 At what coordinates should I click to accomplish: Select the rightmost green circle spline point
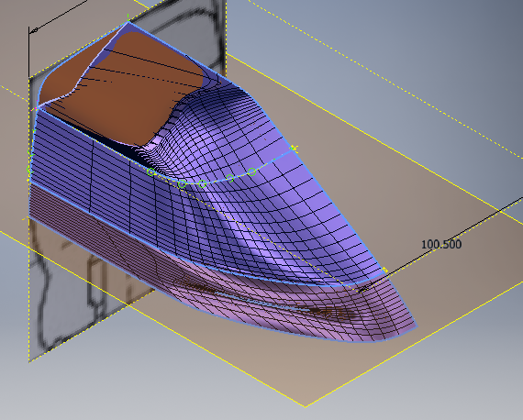pos(252,172)
